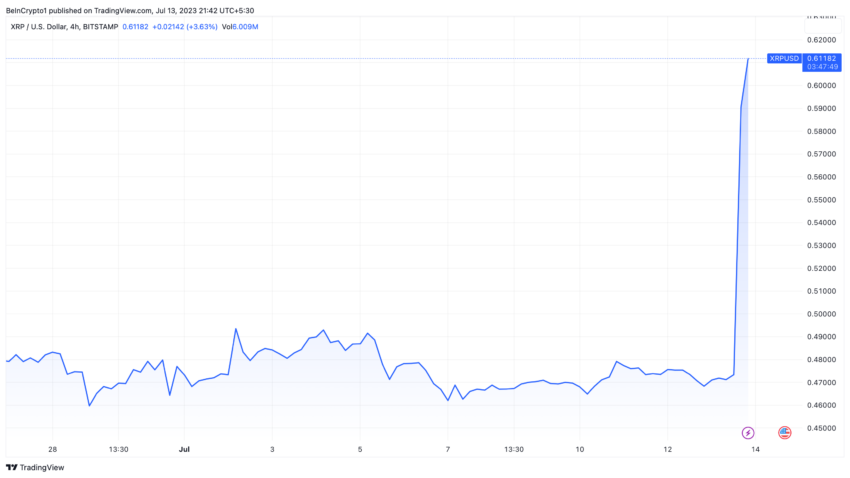Click the US flag economic event icon

coord(784,432)
